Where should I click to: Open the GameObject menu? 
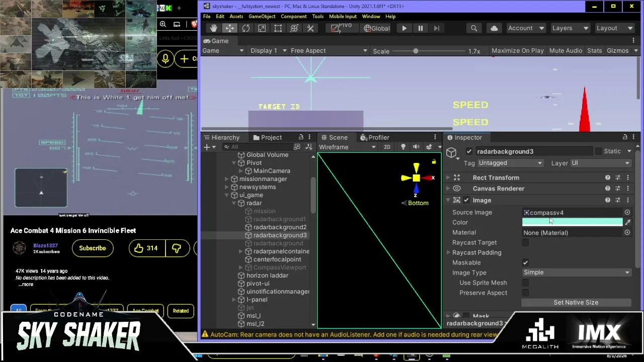tap(262, 17)
